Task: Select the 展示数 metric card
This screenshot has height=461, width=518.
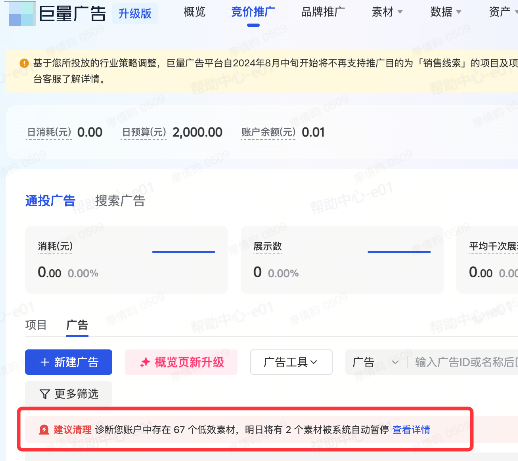Action: 342,260
